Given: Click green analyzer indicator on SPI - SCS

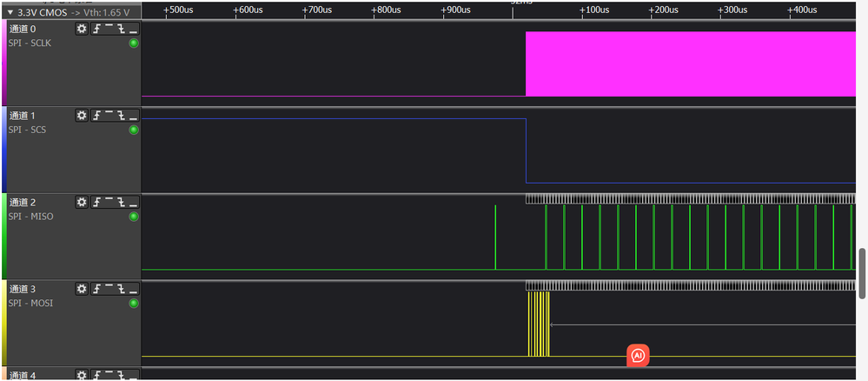Looking at the screenshot, I should pos(134,130).
